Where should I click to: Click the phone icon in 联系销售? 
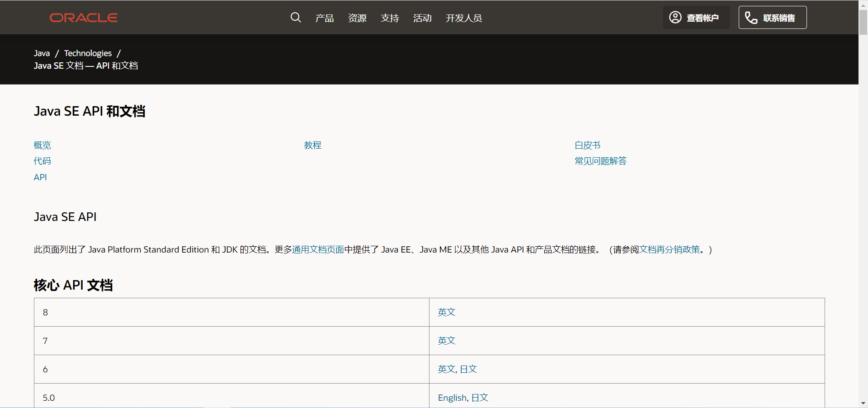coord(751,18)
